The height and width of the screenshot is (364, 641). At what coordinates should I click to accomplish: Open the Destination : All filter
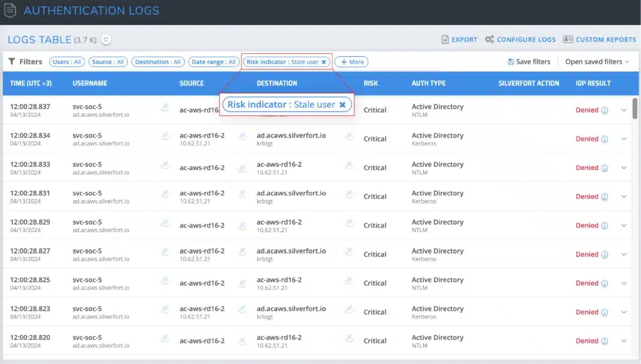(158, 62)
